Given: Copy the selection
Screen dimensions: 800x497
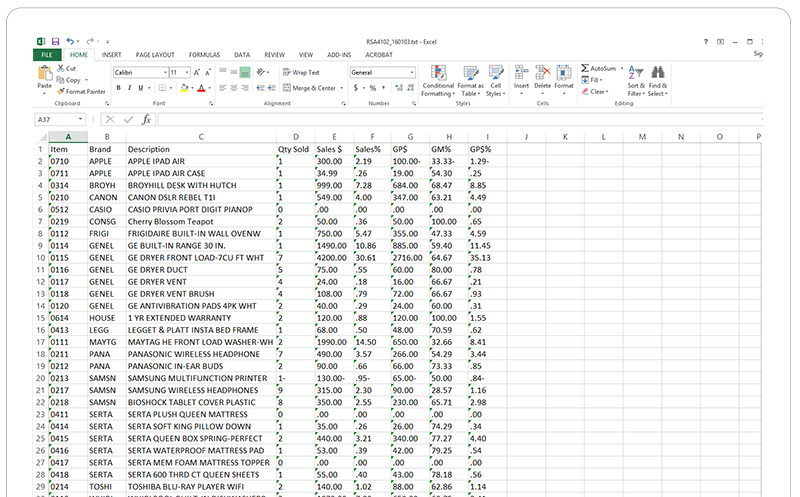Looking at the screenshot, I should point(68,80).
